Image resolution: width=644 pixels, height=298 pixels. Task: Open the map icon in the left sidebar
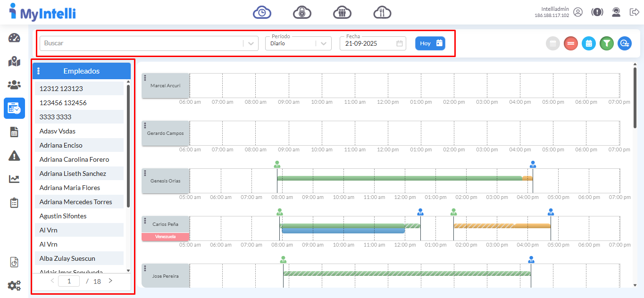pyautogui.click(x=14, y=61)
